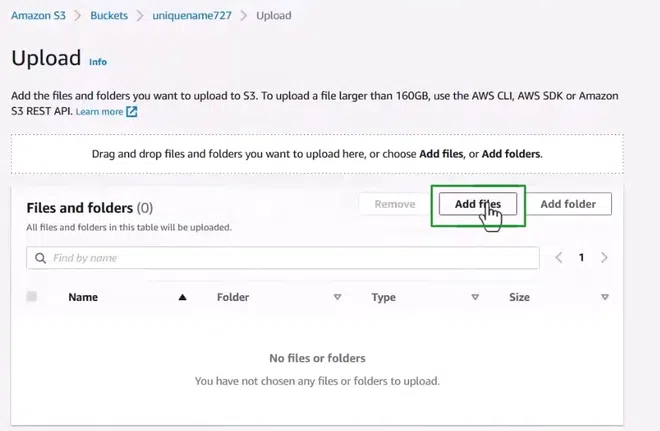660x431 pixels.
Task: Click the sort arrow of the Type column
Action: [475, 297]
